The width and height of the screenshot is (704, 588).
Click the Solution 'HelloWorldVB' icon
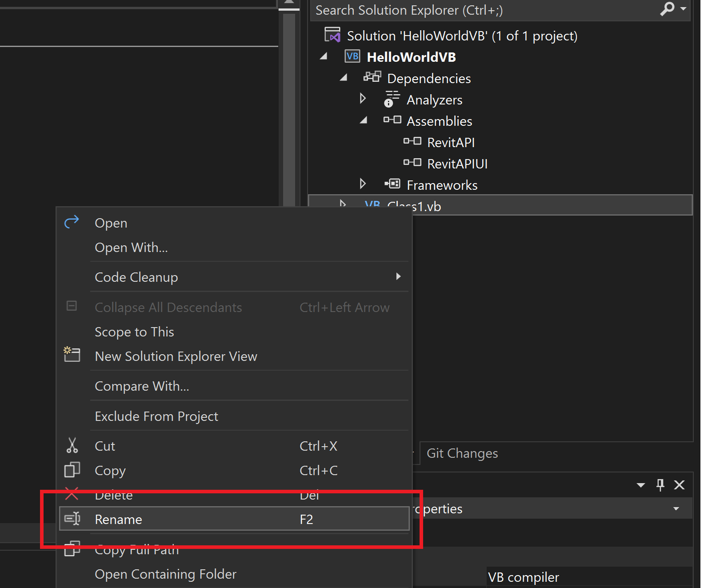pos(332,35)
